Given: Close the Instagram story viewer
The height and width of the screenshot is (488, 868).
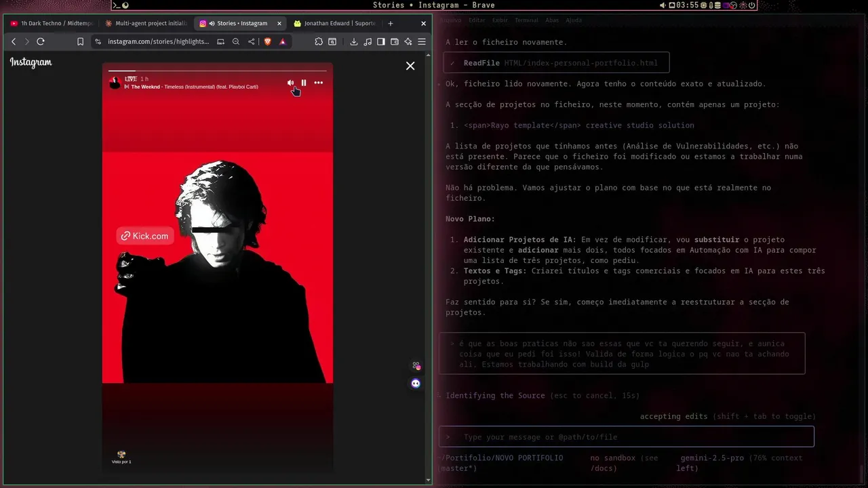Looking at the screenshot, I should 410,66.
